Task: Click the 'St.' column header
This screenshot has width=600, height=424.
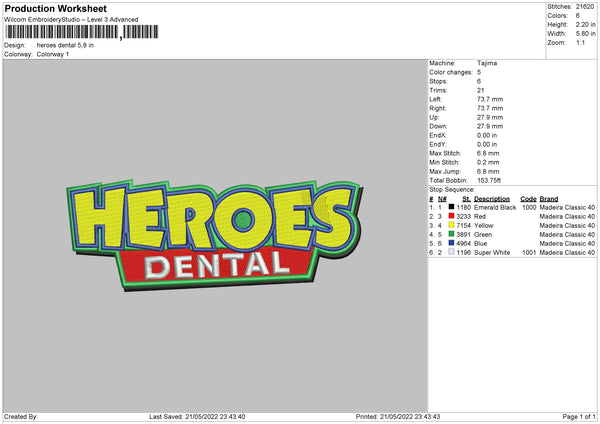Action: (x=466, y=199)
